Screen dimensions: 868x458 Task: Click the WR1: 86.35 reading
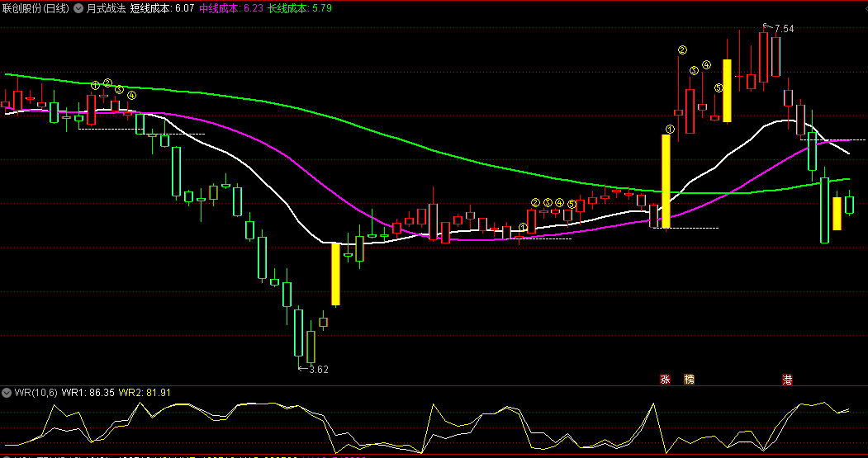coord(88,393)
